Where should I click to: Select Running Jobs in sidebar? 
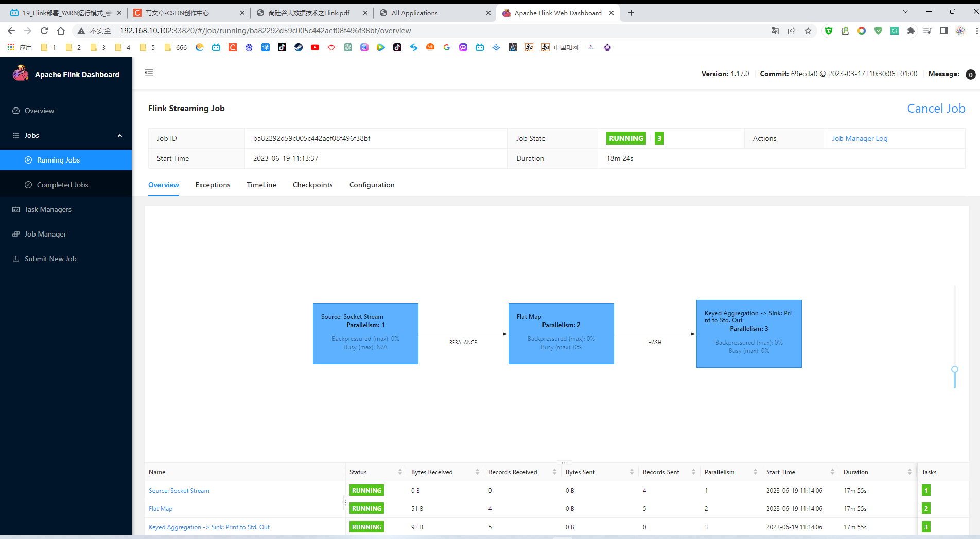(66, 160)
